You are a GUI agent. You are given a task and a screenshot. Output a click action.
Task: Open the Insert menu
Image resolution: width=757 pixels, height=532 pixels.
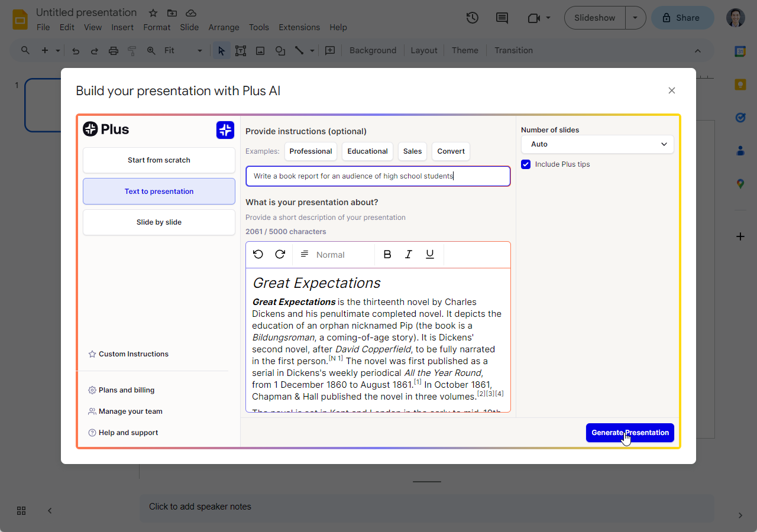pos(122,27)
